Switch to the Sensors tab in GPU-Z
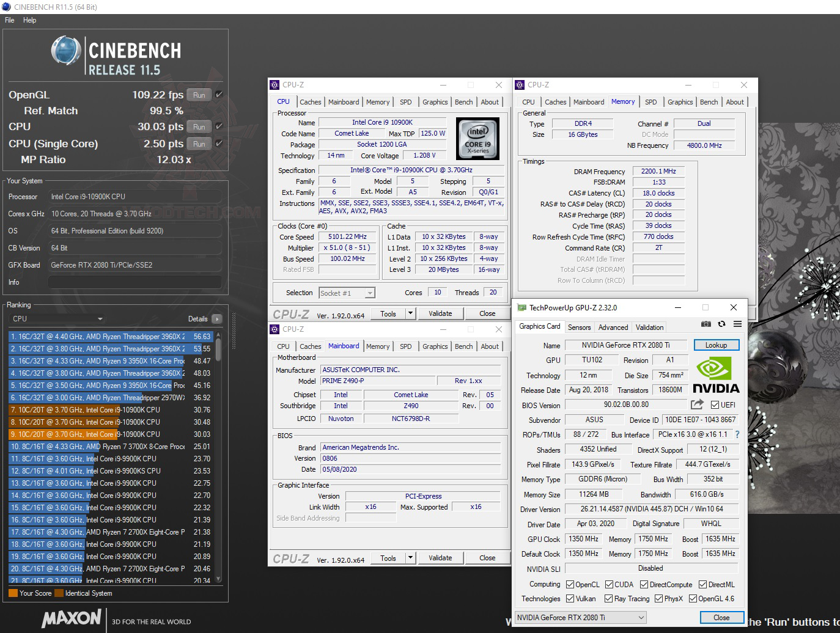Screen dimensions: 840x633 [579, 327]
